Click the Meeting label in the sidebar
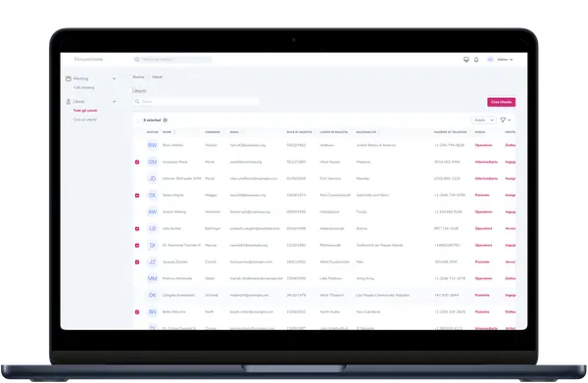 coord(80,78)
